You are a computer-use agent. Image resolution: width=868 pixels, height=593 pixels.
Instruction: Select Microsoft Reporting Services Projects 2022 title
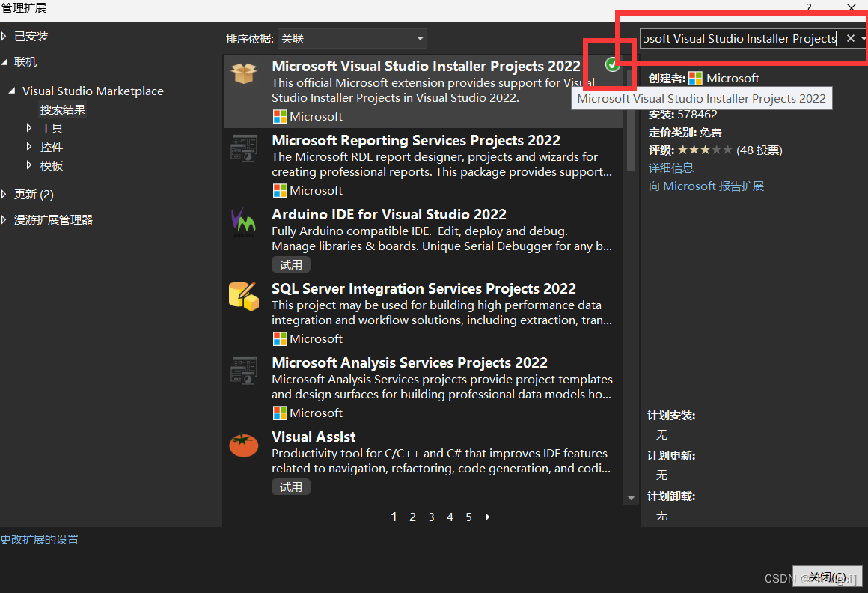click(x=416, y=140)
